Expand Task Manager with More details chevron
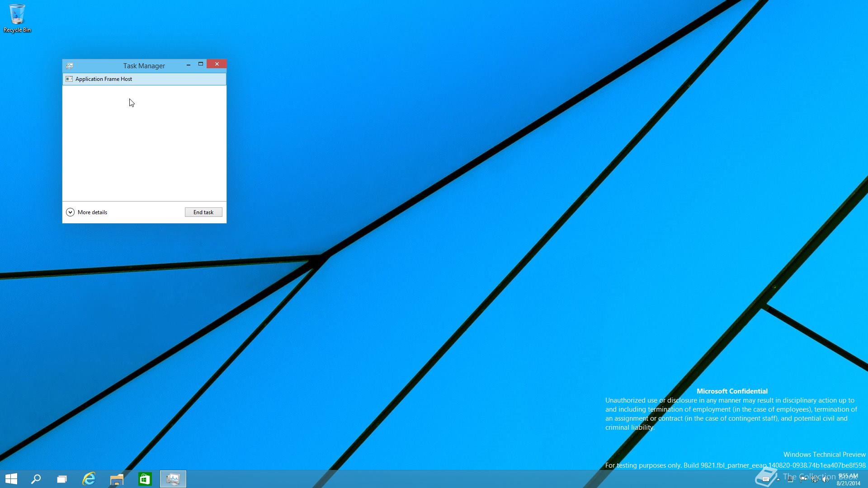This screenshot has width=868, height=488. (70, 212)
